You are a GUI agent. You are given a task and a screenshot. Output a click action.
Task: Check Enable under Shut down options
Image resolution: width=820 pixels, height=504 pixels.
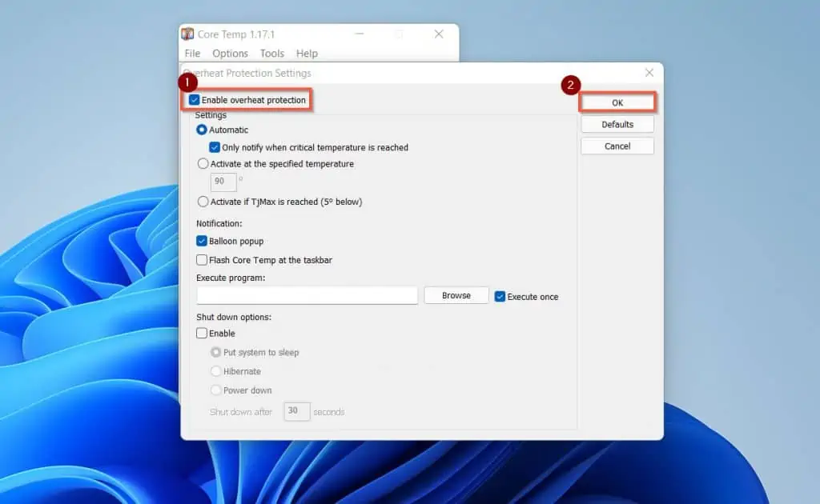(202, 334)
